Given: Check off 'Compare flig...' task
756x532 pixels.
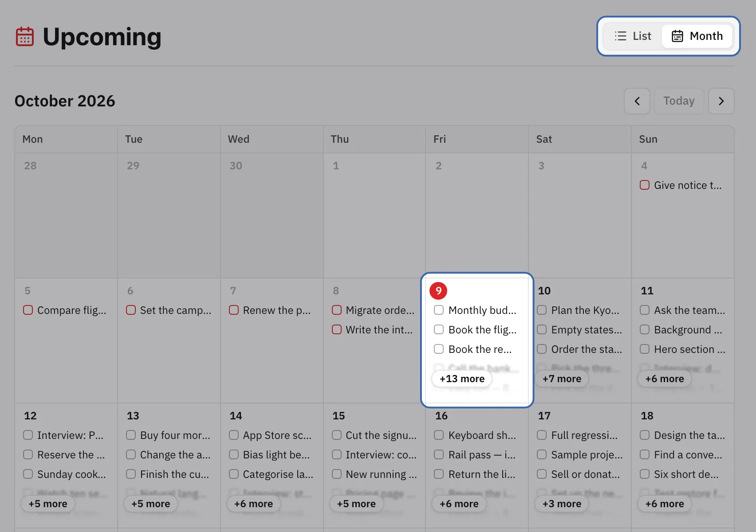Looking at the screenshot, I should 28,310.
